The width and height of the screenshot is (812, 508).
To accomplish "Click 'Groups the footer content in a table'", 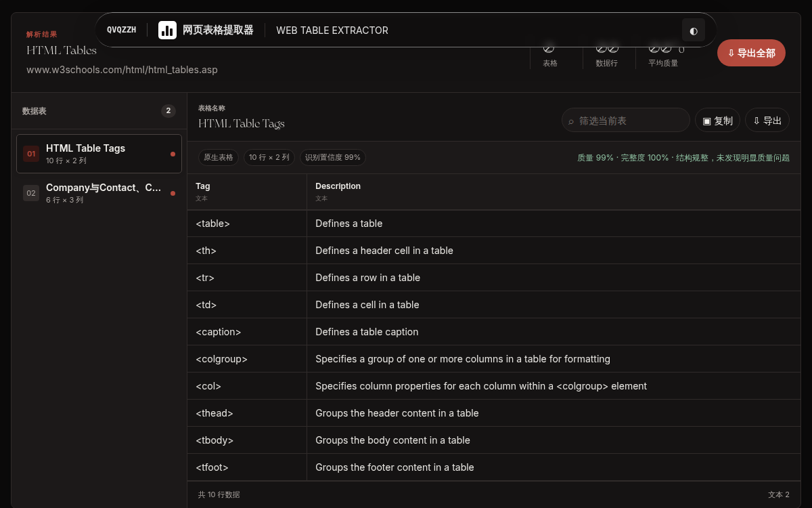I will (x=554, y=467).
